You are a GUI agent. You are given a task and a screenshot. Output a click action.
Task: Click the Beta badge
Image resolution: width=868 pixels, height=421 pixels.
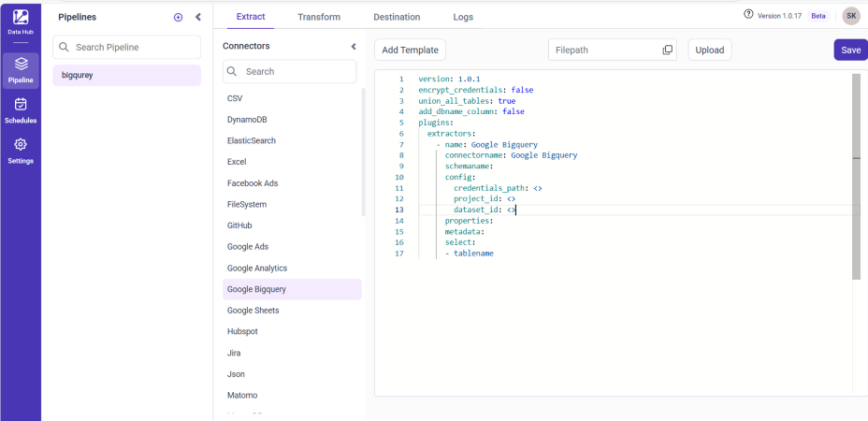click(x=818, y=16)
